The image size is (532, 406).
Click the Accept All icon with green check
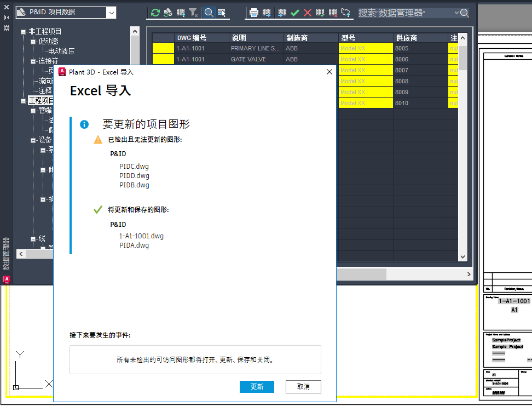(320, 13)
